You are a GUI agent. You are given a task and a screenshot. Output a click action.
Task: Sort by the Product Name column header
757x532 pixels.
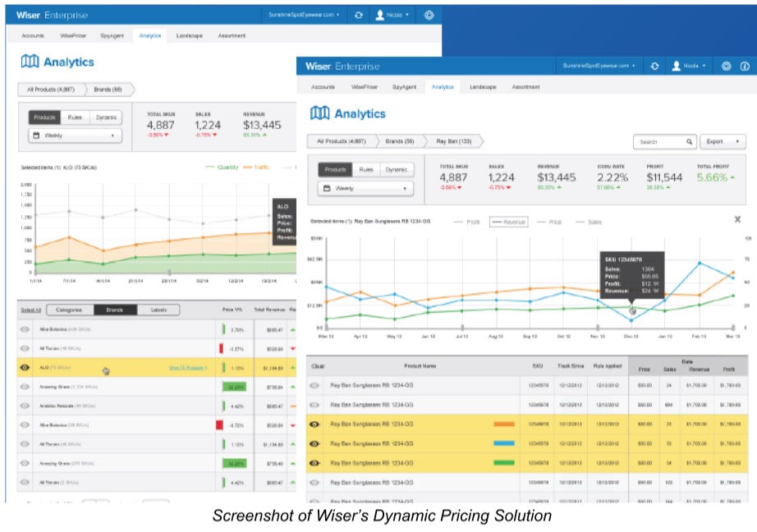coord(420,366)
